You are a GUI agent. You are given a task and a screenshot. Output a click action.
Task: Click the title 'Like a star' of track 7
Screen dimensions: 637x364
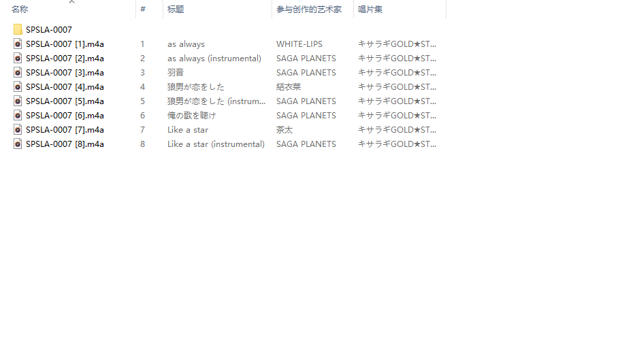(x=188, y=129)
